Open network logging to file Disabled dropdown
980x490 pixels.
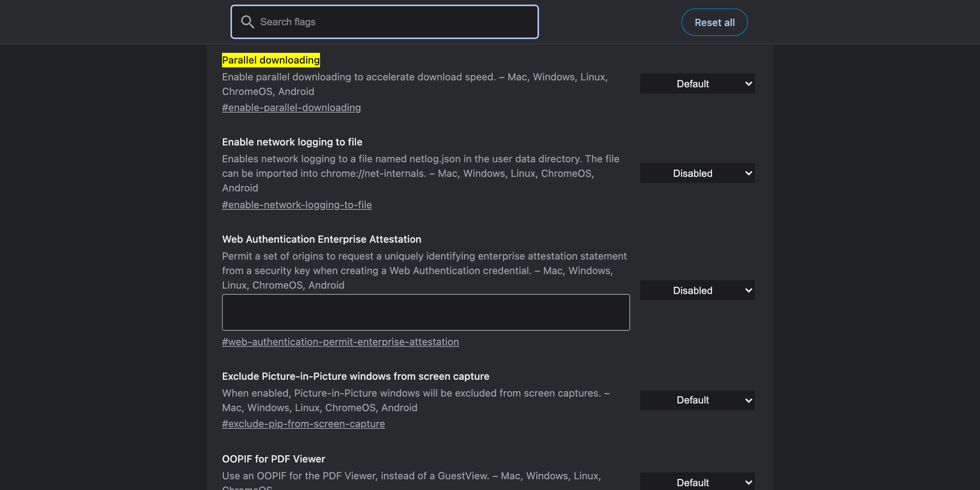697,173
